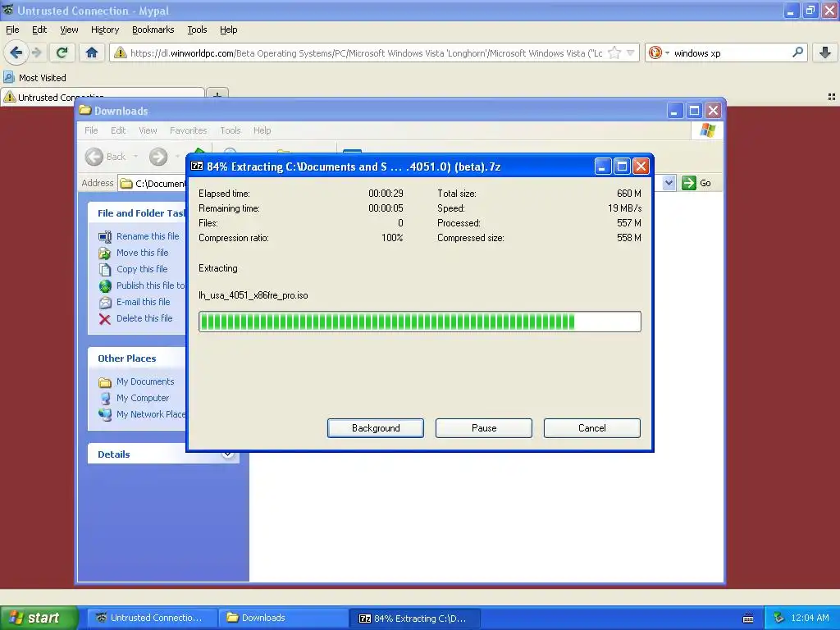Open My Documents in Other Places
This screenshot has width=840, height=630.
137,381
